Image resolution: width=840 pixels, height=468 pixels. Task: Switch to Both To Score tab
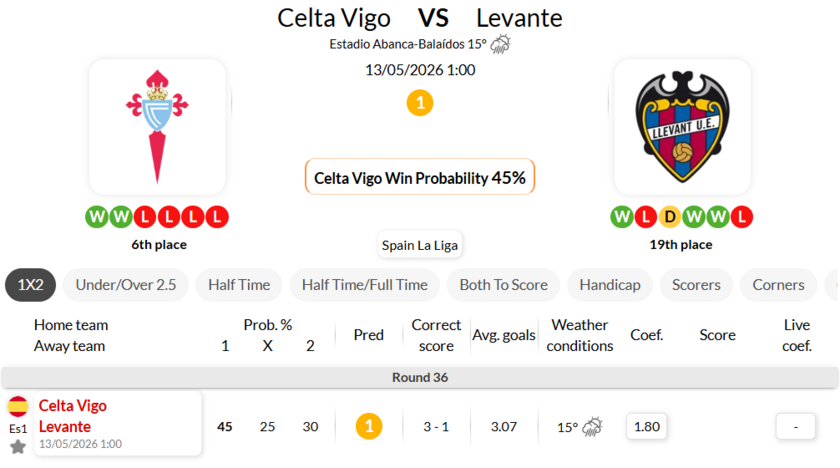(x=504, y=285)
